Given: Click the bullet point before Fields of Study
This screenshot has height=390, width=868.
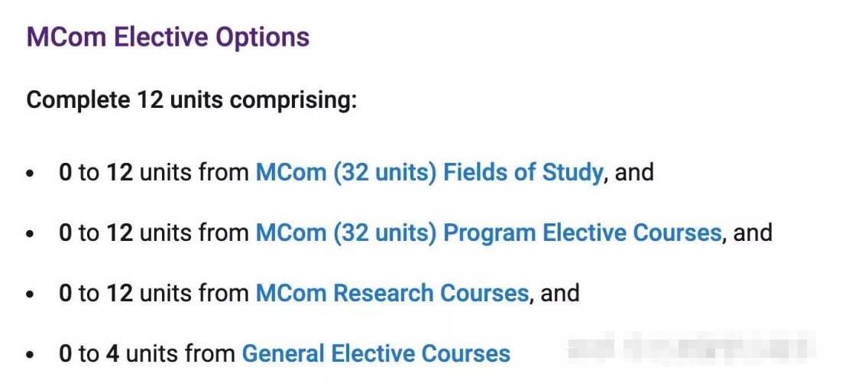Looking at the screenshot, I should pyautogui.click(x=30, y=174).
